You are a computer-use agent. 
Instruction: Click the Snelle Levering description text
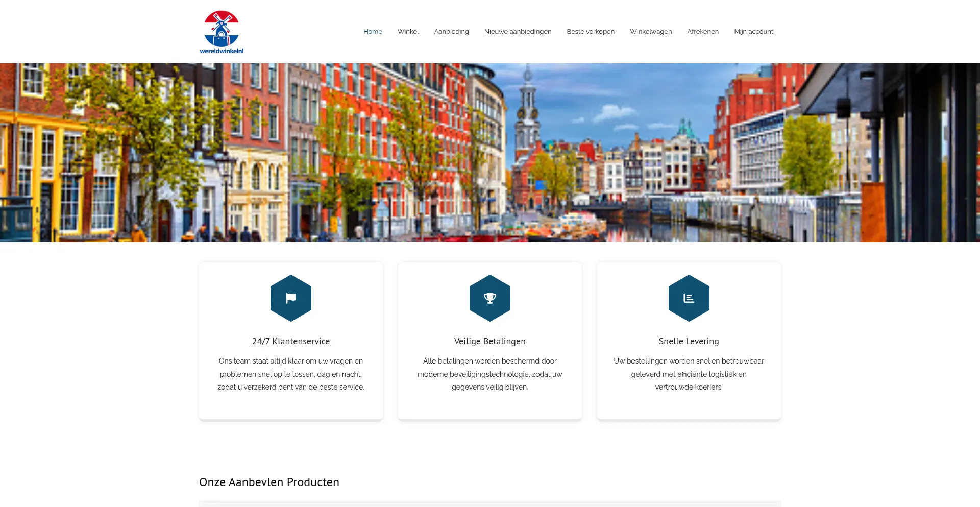click(689, 374)
